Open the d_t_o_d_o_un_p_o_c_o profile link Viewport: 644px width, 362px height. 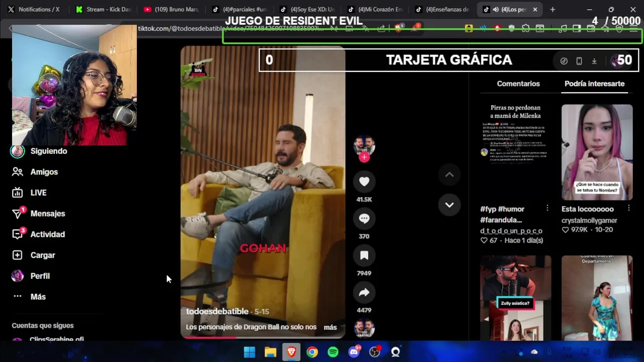tap(511, 231)
